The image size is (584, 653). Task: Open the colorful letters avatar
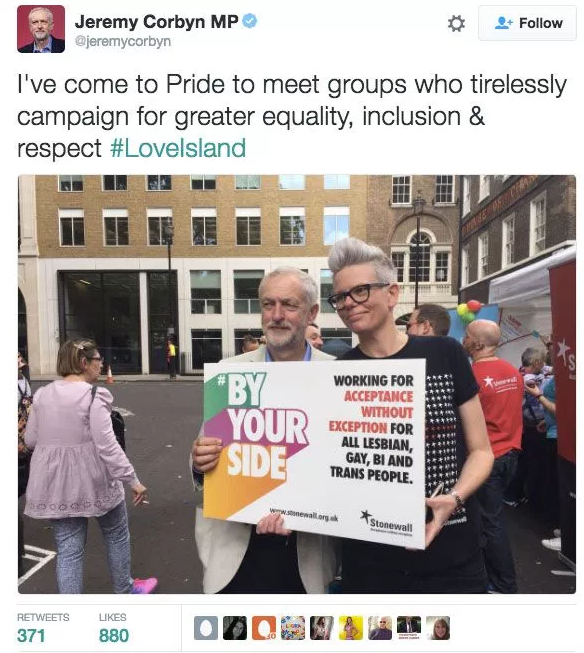tap(293, 628)
